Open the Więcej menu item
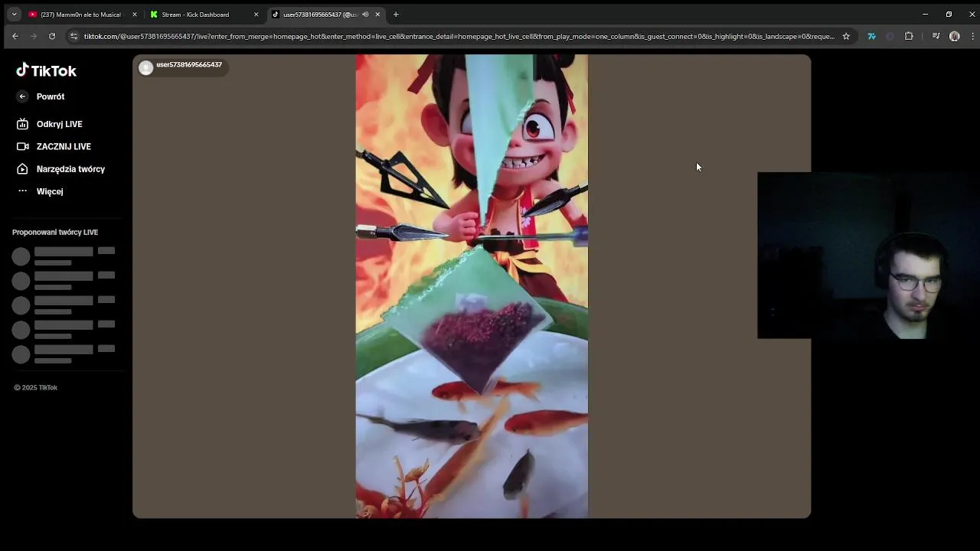This screenshot has width=980, height=551. (50, 191)
